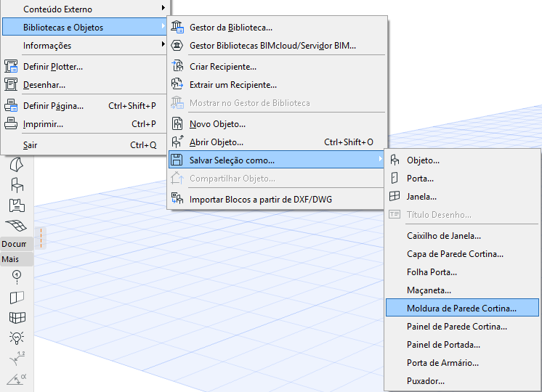Choose Importar Blocos a partir de DXF/DWG
This screenshot has width=542, height=392.
click(x=277, y=200)
